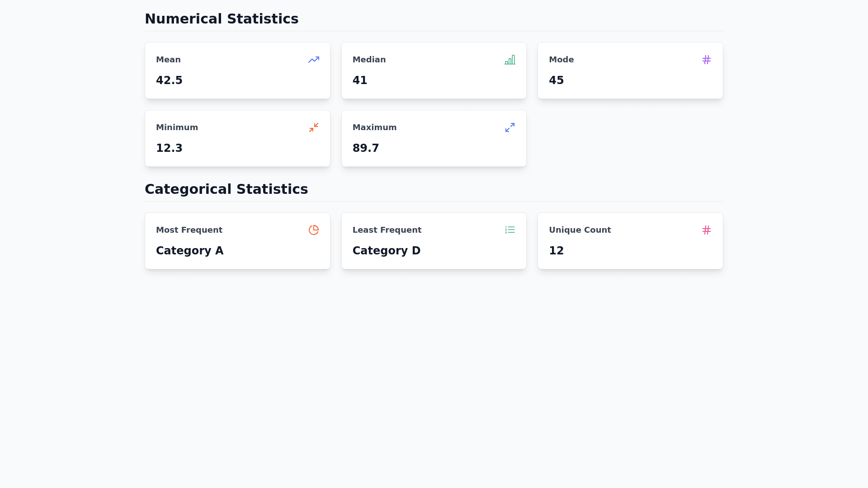Viewport: 868px width, 488px height.
Task: Click the Mode value 45
Action: [556, 80]
